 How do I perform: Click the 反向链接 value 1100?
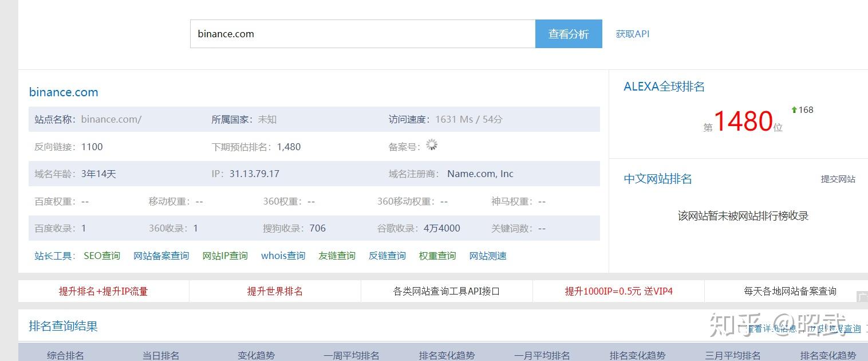pos(92,147)
